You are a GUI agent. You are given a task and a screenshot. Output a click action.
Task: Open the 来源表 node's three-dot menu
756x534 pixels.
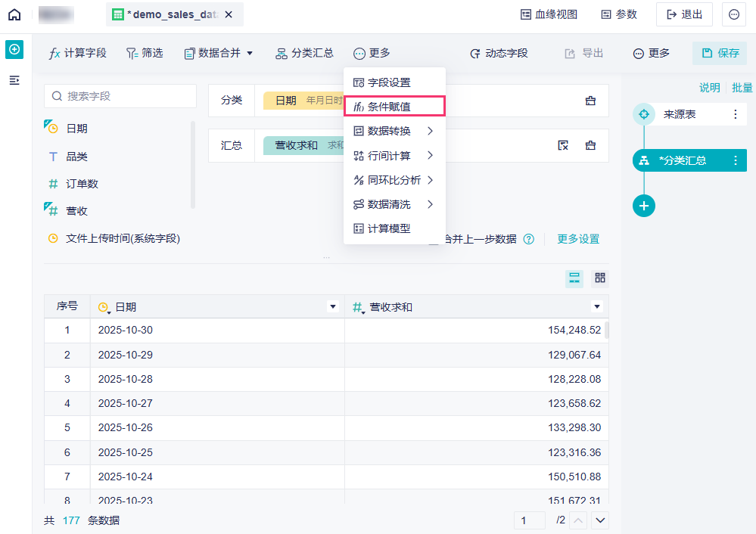pos(735,114)
